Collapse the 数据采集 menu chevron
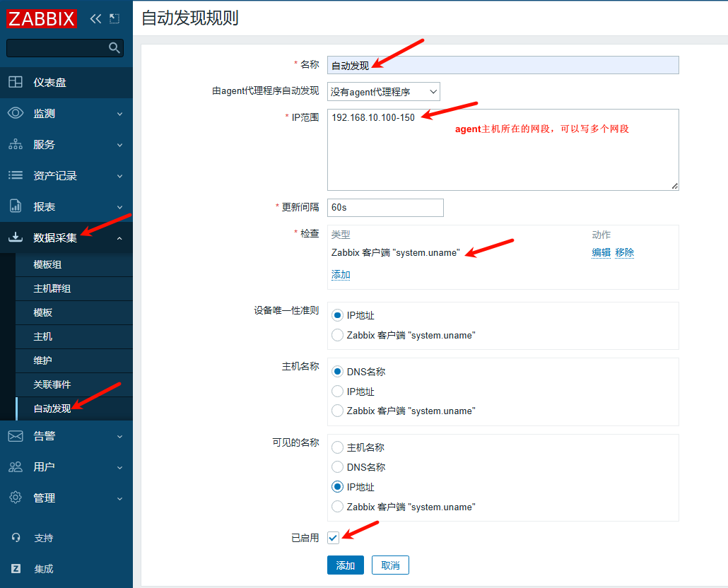Screen dimensions: 728x588 [119, 238]
